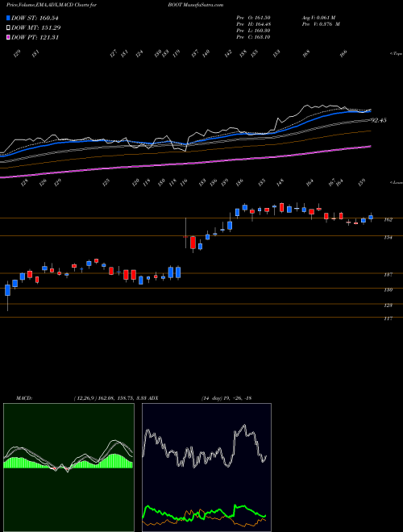Click the magenta DOW PT legend swatch
Image resolution: width=403 pixels, height=532 pixels.
click(x=8, y=37)
